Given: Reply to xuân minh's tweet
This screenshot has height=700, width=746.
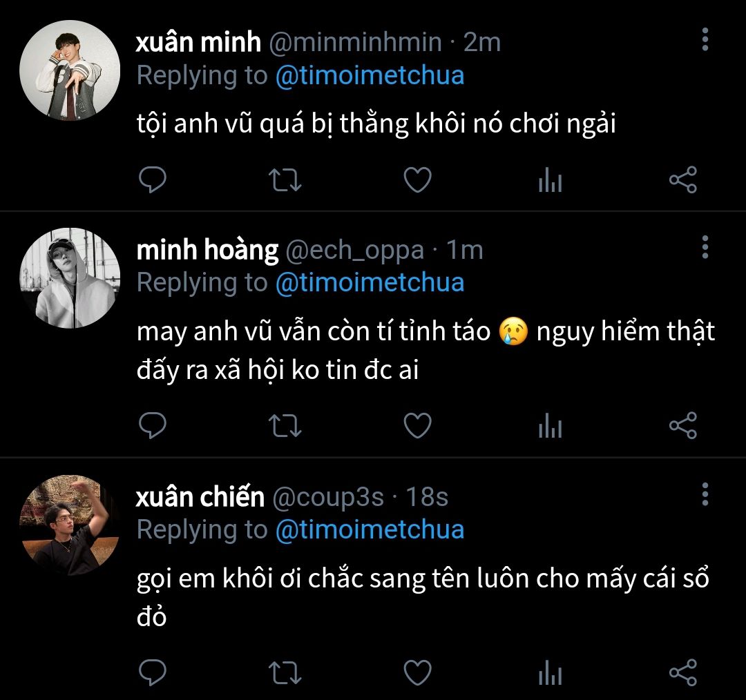Looking at the screenshot, I should [153, 180].
